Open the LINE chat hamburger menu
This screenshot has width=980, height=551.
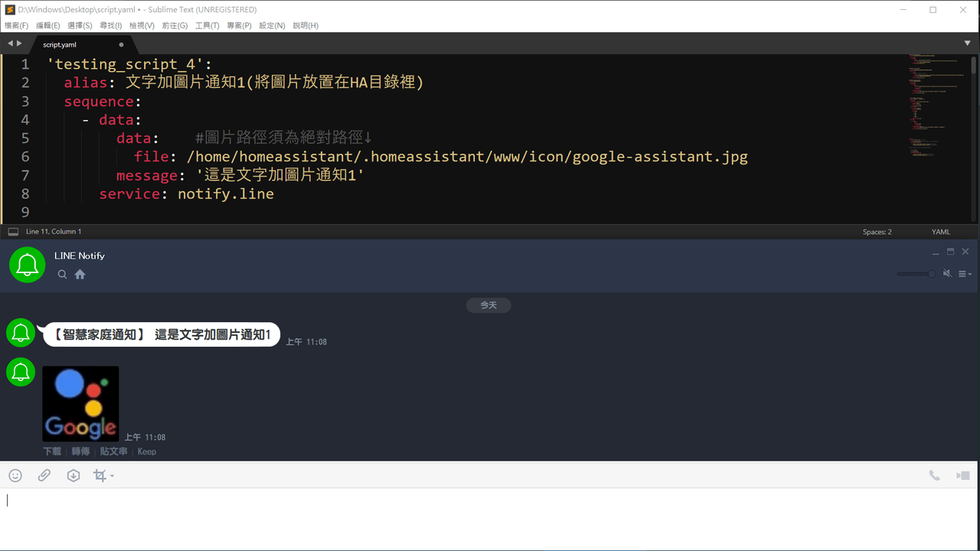click(965, 274)
